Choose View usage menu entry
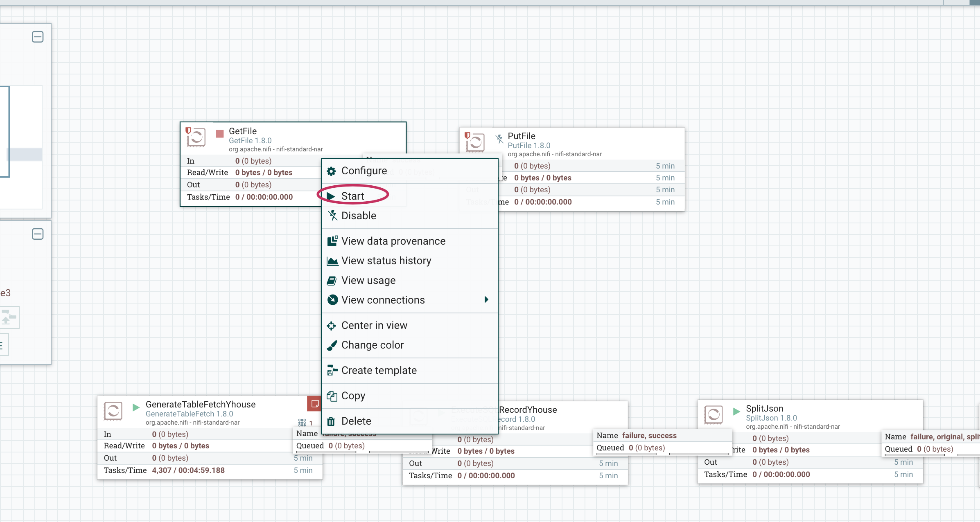This screenshot has height=522, width=980. [409, 280]
